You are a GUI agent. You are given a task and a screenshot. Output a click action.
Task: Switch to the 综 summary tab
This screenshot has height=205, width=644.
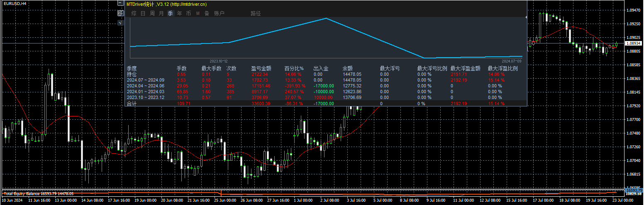pos(134,13)
